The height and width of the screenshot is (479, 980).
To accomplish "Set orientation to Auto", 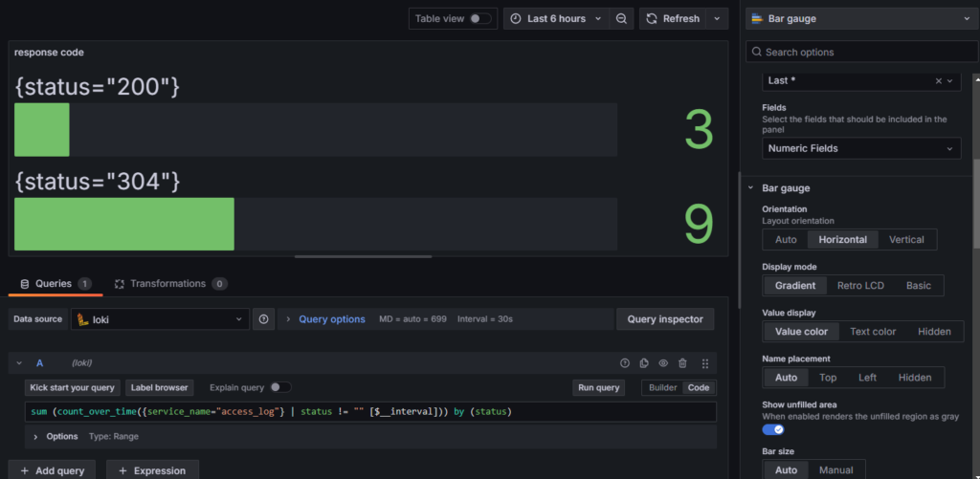I will click(x=786, y=240).
